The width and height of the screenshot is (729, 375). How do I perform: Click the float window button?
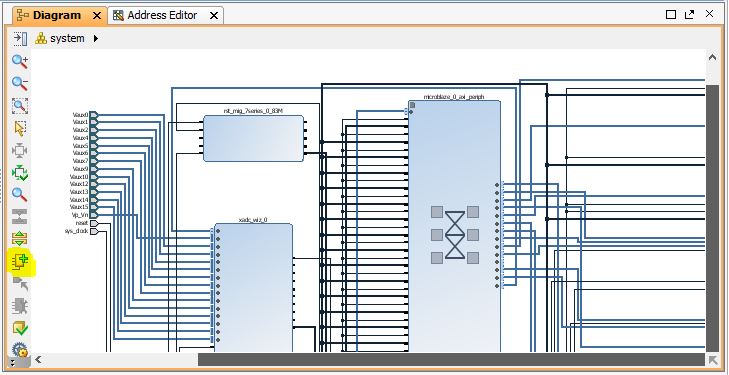[689, 14]
